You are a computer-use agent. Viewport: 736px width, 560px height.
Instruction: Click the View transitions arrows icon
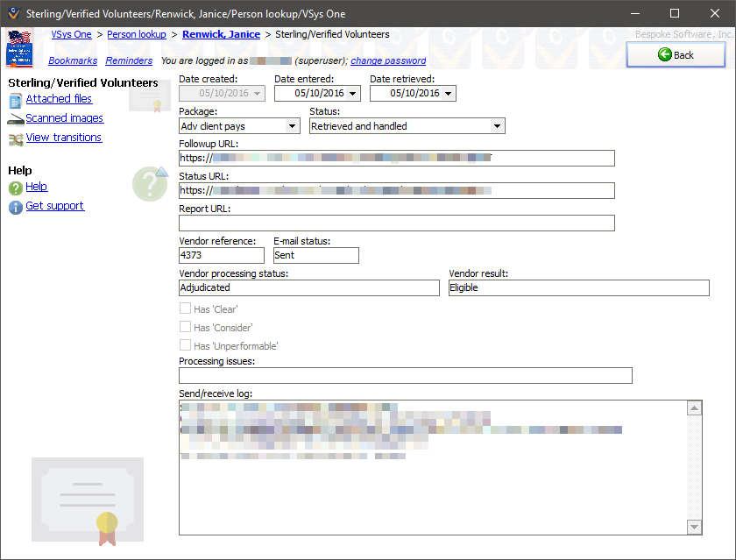click(x=15, y=138)
